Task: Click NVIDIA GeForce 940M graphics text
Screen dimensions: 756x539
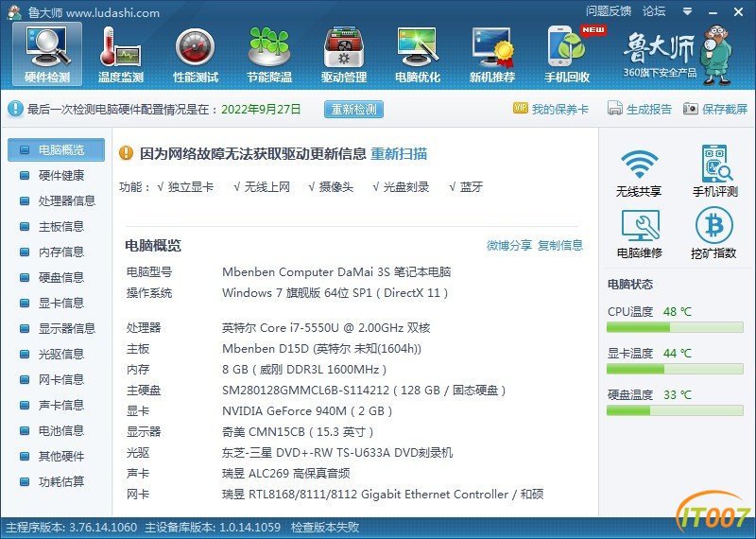Action: pos(307,411)
